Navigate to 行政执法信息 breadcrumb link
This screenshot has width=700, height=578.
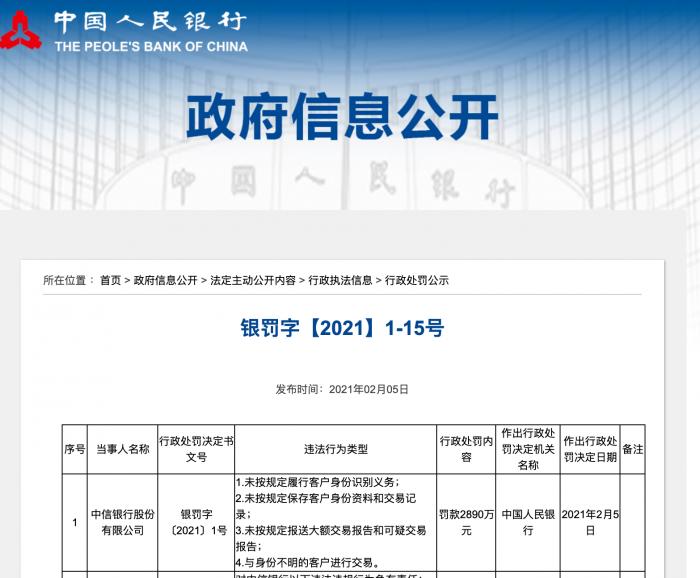pyautogui.click(x=340, y=280)
